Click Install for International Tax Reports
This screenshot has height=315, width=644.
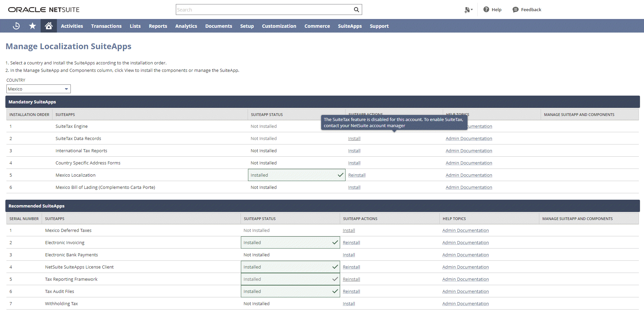354,151
